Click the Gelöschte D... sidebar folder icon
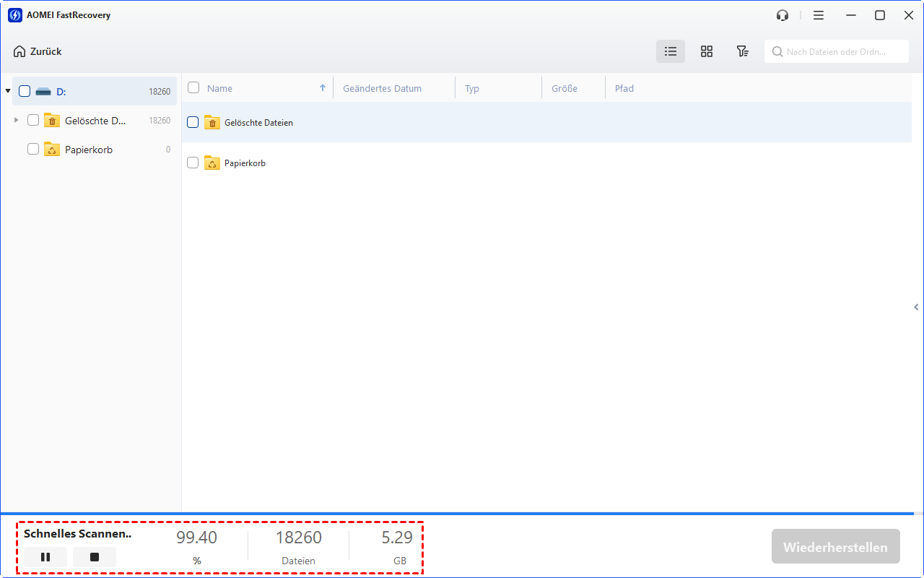This screenshot has height=578, width=924. click(52, 120)
